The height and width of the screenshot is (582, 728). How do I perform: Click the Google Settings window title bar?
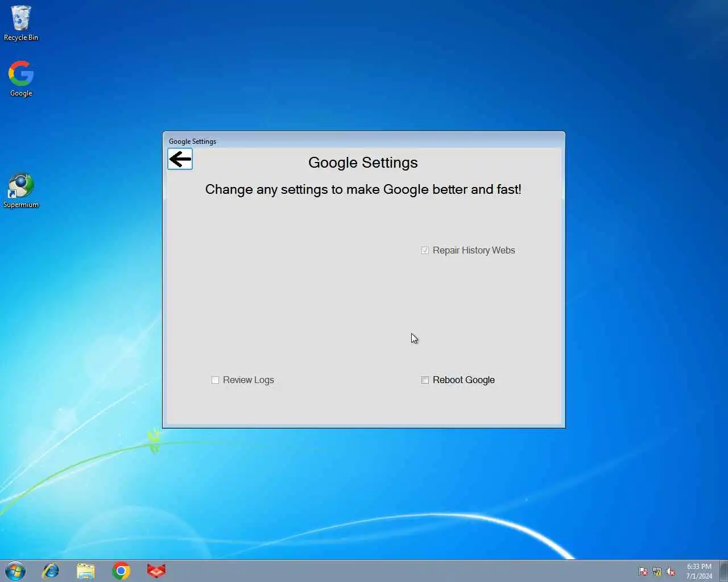(x=363, y=141)
